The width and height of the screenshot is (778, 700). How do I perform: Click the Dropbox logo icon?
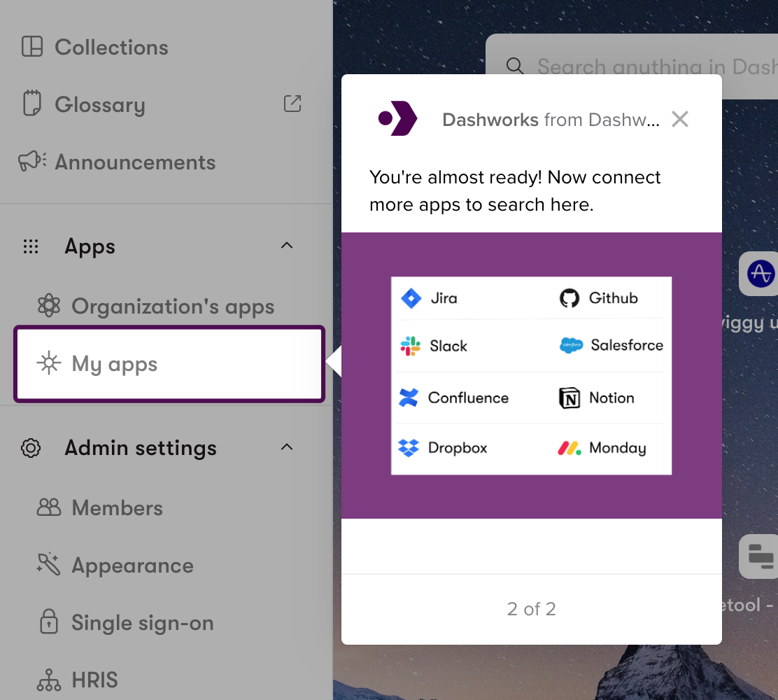tap(409, 448)
